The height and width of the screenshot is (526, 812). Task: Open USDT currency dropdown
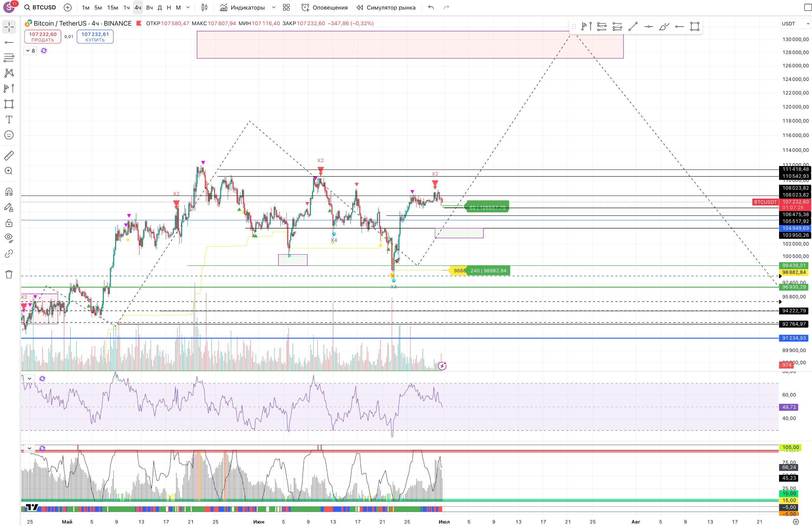795,23
